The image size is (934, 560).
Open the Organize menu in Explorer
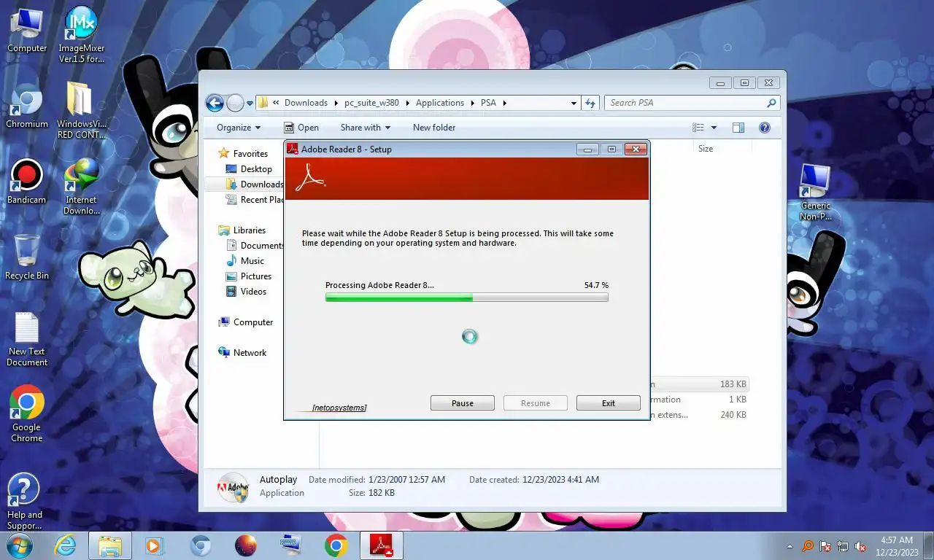[x=239, y=128]
